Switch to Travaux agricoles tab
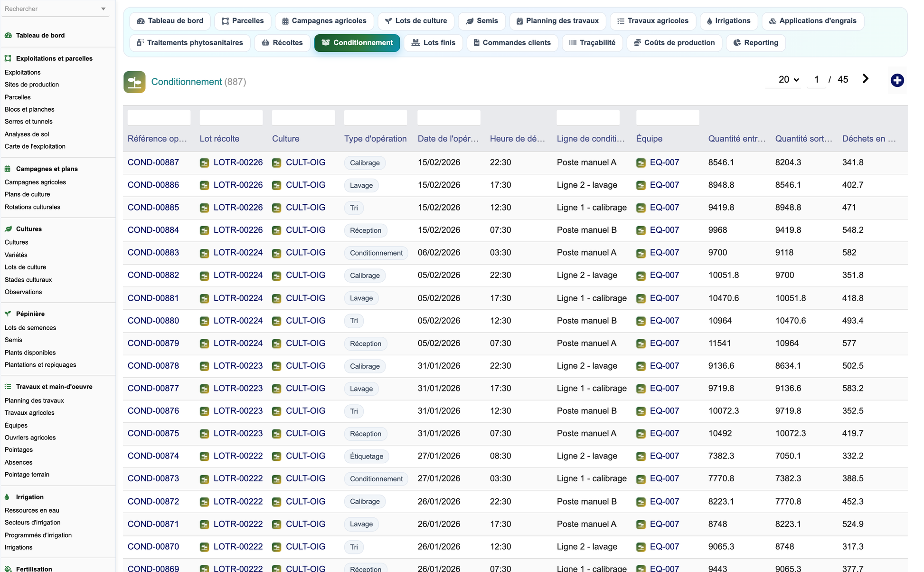The height and width of the screenshot is (572, 924). [x=653, y=21]
